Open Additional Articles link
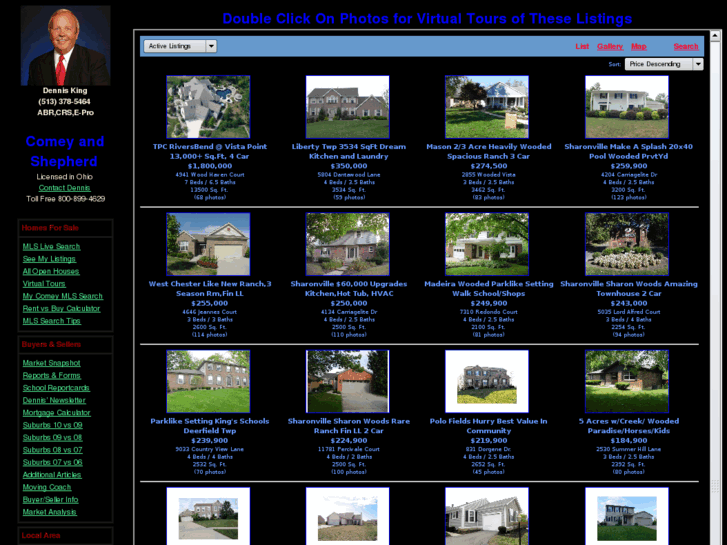Image resolution: width=727 pixels, height=545 pixels. click(x=52, y=474)
